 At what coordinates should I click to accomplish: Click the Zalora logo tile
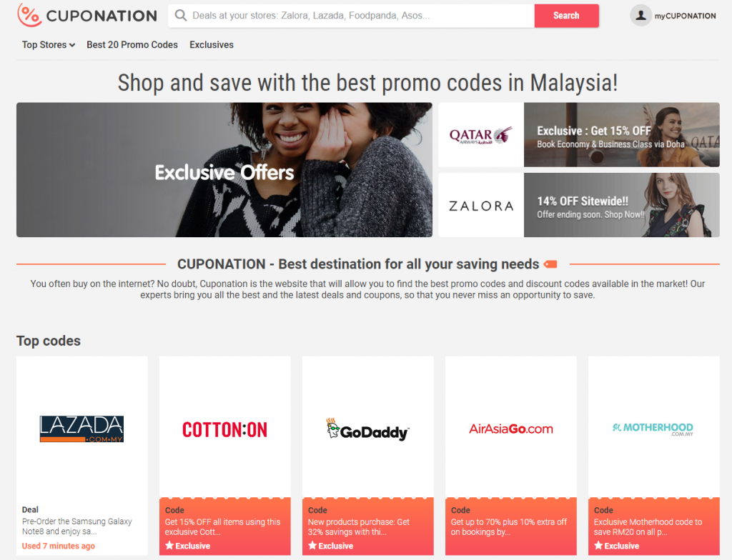click(481, 205)
